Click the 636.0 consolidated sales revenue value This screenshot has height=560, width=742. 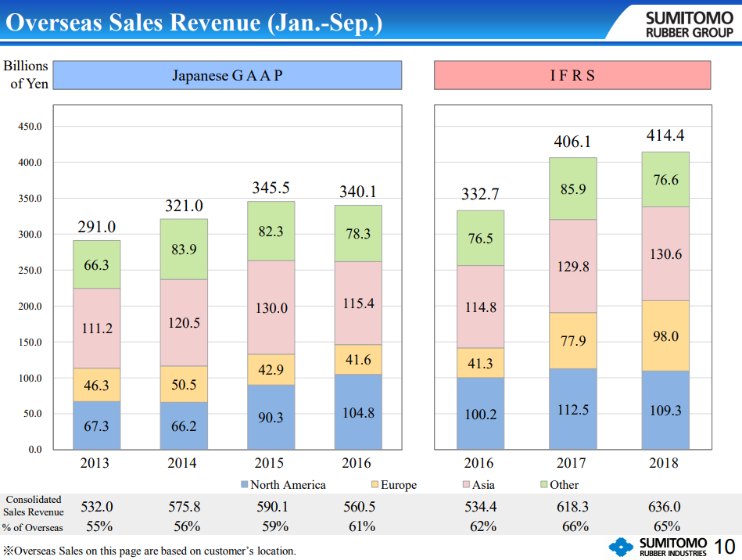665,507
